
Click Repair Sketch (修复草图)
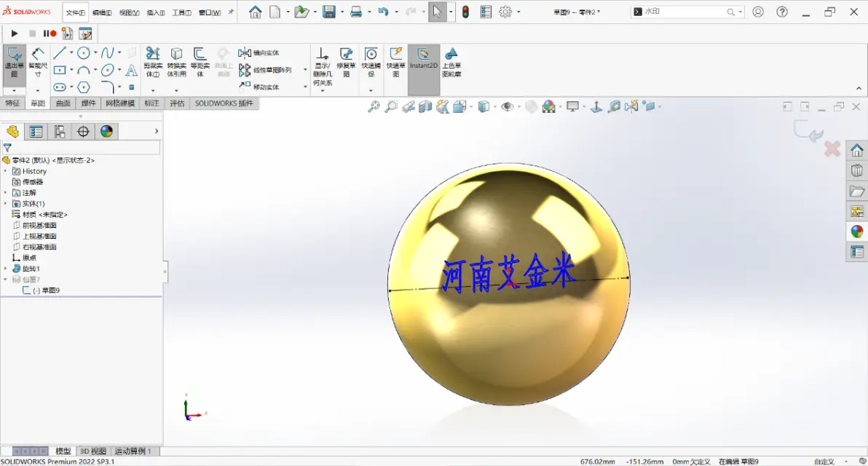pyautogui.click(x=346, y=62)
